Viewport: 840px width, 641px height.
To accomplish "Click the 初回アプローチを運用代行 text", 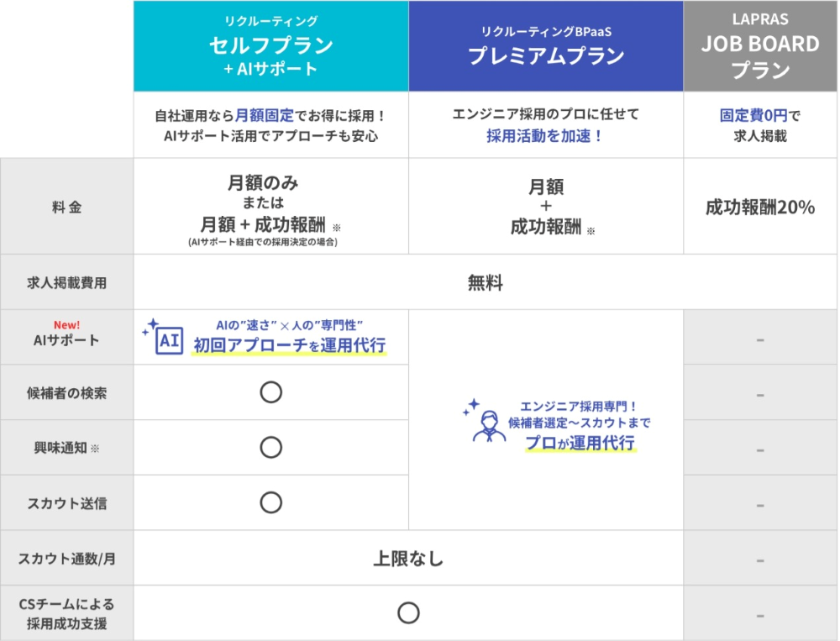I will (x=289, y=345).
